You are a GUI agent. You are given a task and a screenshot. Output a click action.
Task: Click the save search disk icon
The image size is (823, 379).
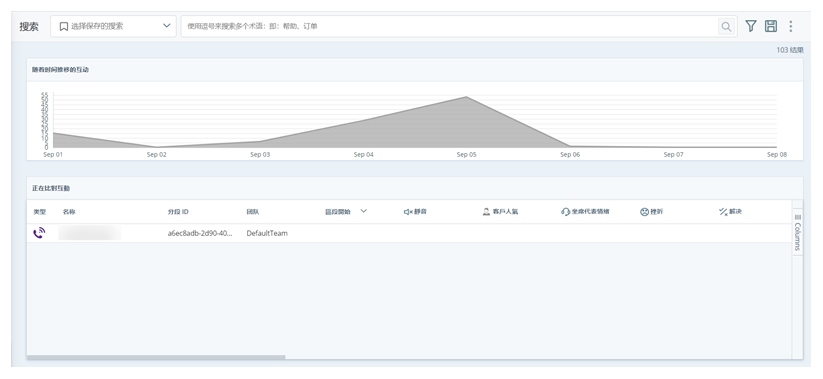coord(771,26)
